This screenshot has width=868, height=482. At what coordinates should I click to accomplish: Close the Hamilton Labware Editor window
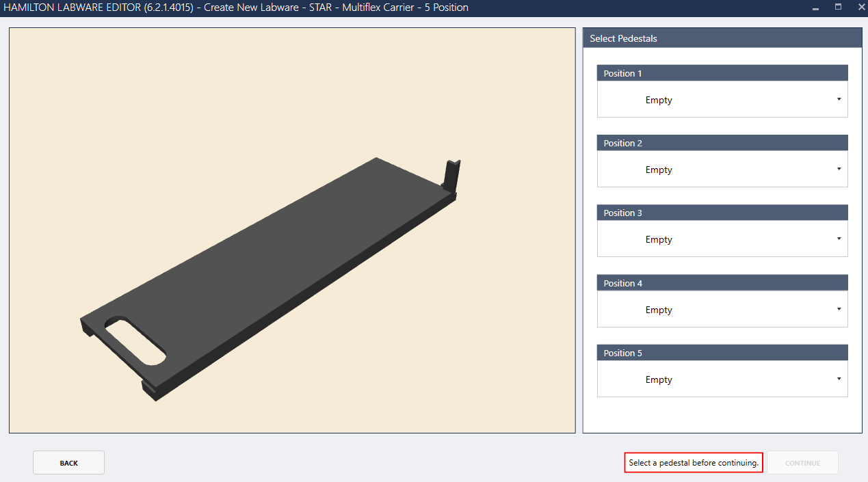860,7
